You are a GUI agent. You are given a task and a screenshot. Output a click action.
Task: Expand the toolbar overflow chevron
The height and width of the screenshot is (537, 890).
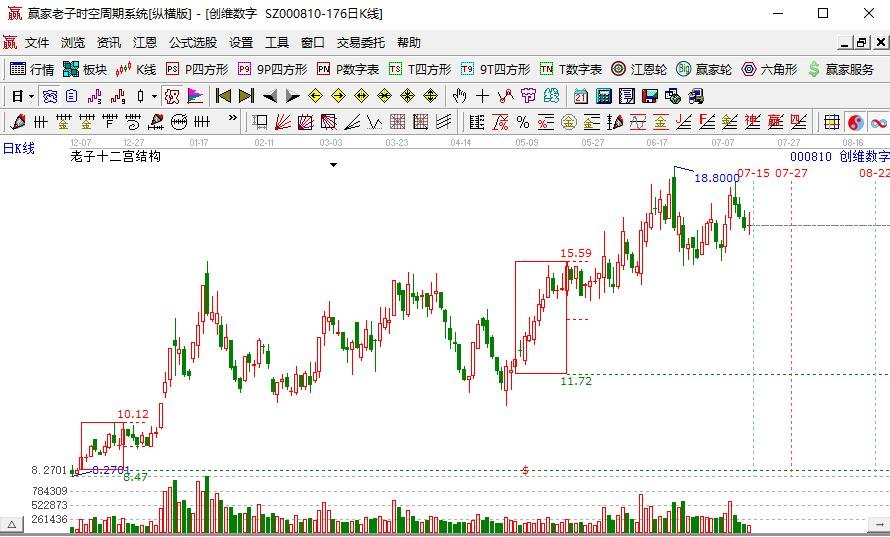click(233, 118)
